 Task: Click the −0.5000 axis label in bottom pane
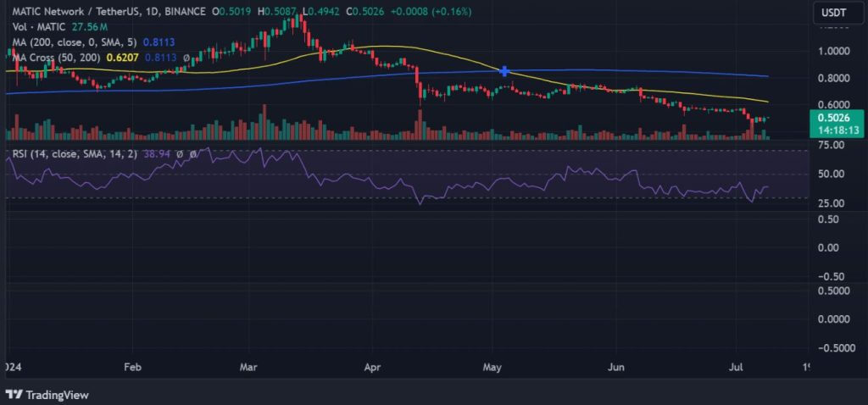click(x=836, y=348)
